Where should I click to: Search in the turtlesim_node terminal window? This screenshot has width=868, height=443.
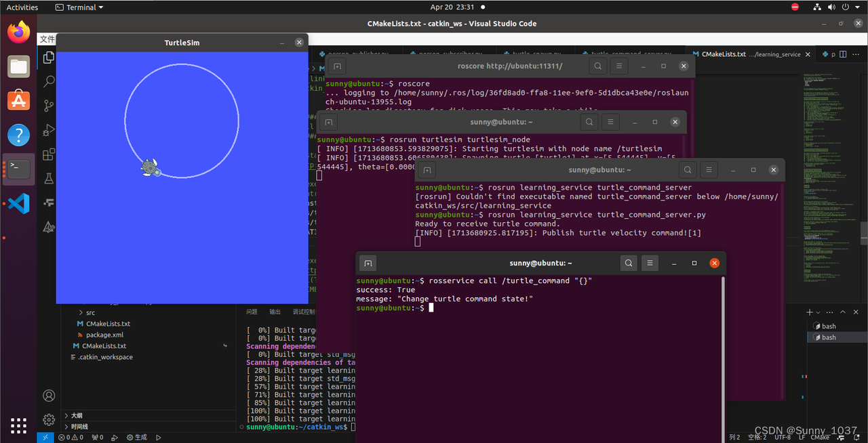(589, 122)
